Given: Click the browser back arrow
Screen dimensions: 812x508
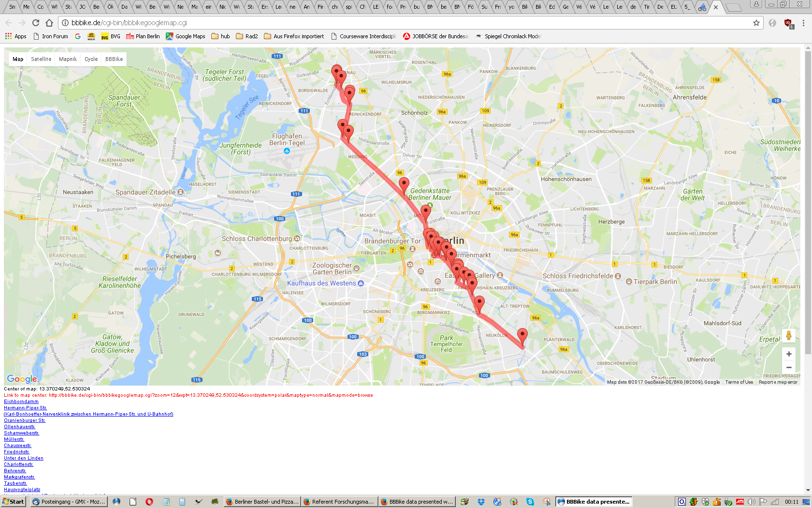Looking at the screenshot, I should pyautogui.click(x=9, y=23).
